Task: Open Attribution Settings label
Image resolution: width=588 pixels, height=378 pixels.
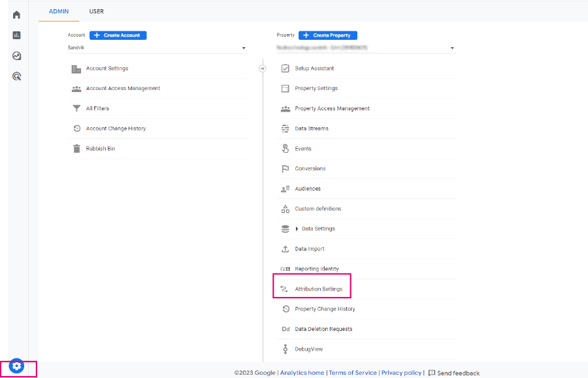Action: 319,289
